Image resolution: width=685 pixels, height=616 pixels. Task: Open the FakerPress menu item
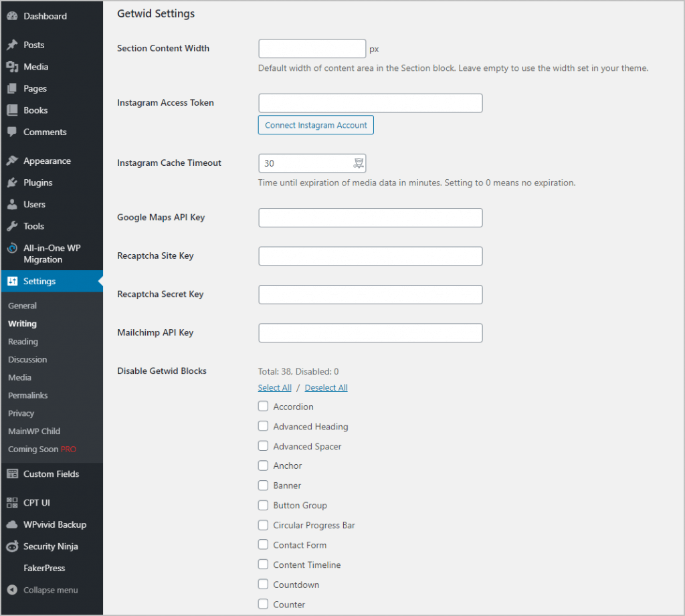coord(44,569)
